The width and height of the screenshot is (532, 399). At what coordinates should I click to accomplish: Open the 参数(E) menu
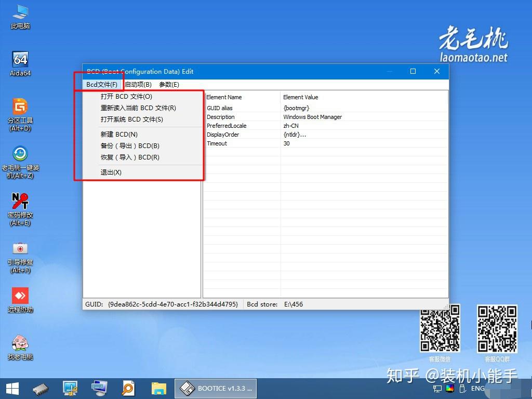tap(168, 84)
